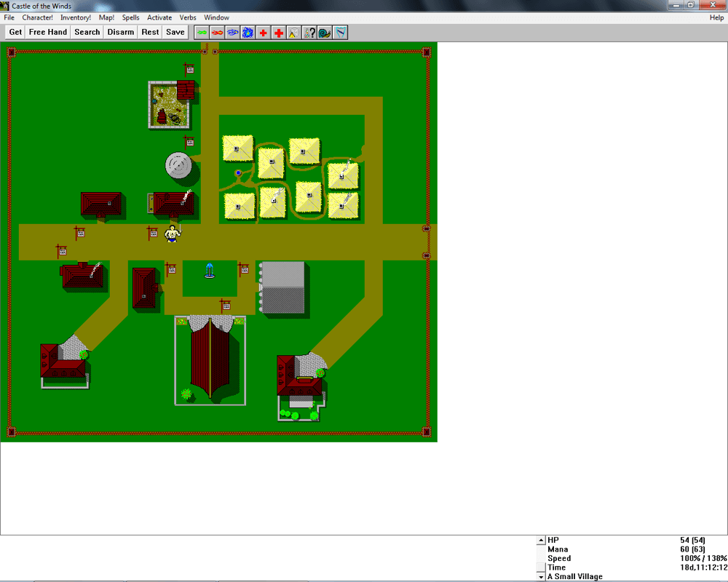
Task: Select the tent and web spell icon
Action: (x=294, y=33)
